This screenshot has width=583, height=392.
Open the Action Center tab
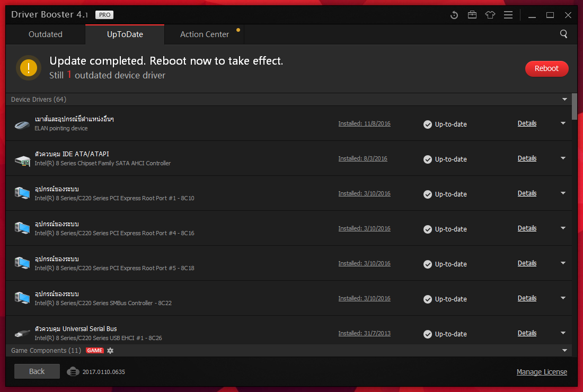click(205, 34)
